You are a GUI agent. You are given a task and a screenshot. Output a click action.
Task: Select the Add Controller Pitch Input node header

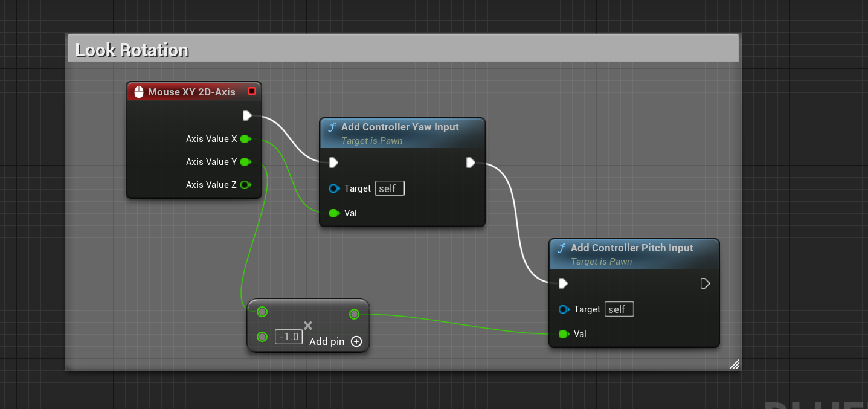click(634, 254)
